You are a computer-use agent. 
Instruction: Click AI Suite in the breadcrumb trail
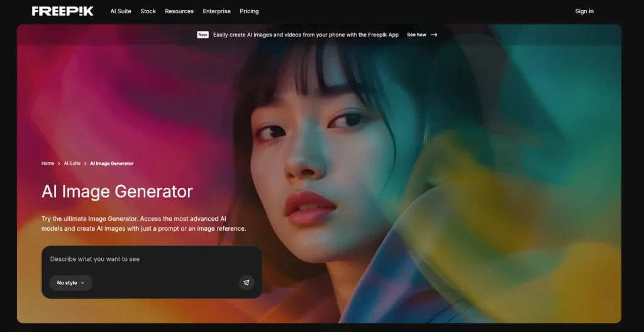[72, 163]
